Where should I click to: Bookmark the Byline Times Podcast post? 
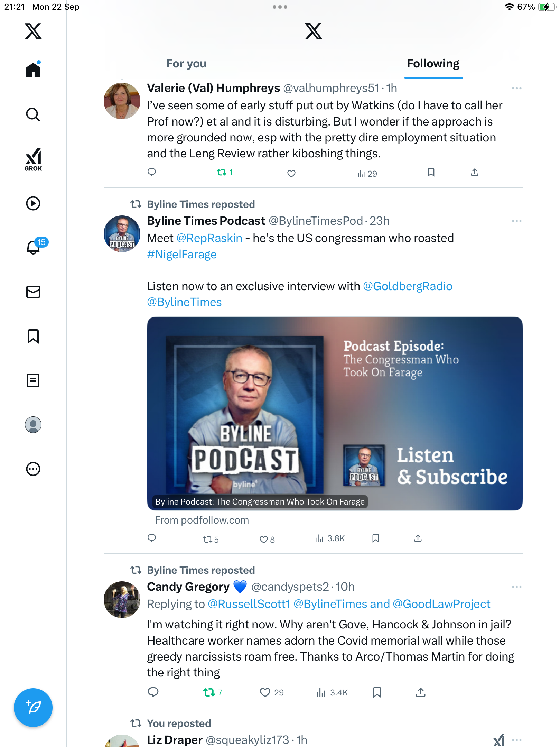point(376,538)
